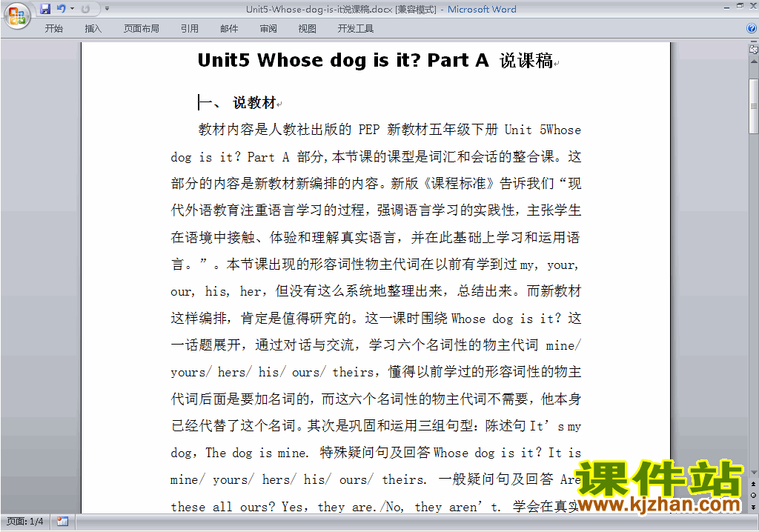
Task: Restore down the Word window
Action: coord(740,6)
